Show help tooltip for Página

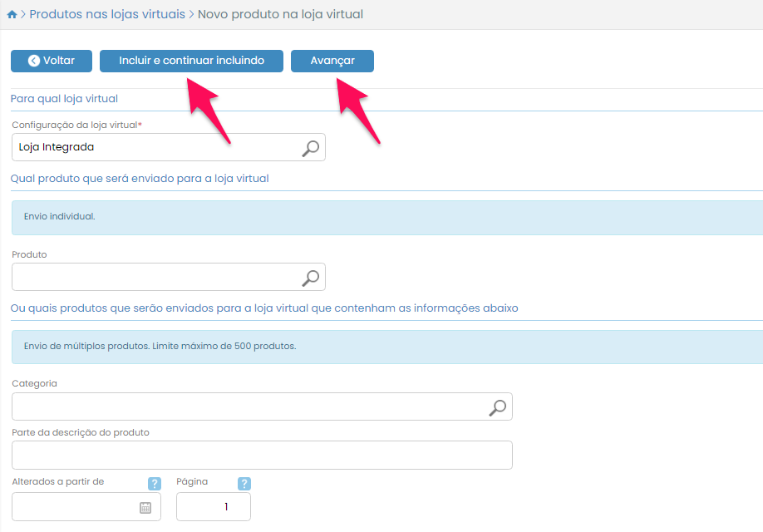pyautogui.click(x=244, y=484)
